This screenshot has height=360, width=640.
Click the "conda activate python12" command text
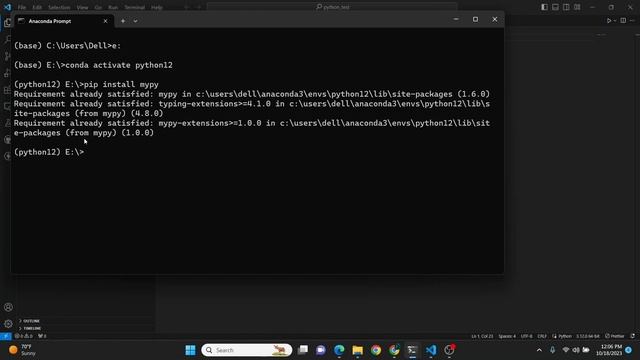click(119, 65)
